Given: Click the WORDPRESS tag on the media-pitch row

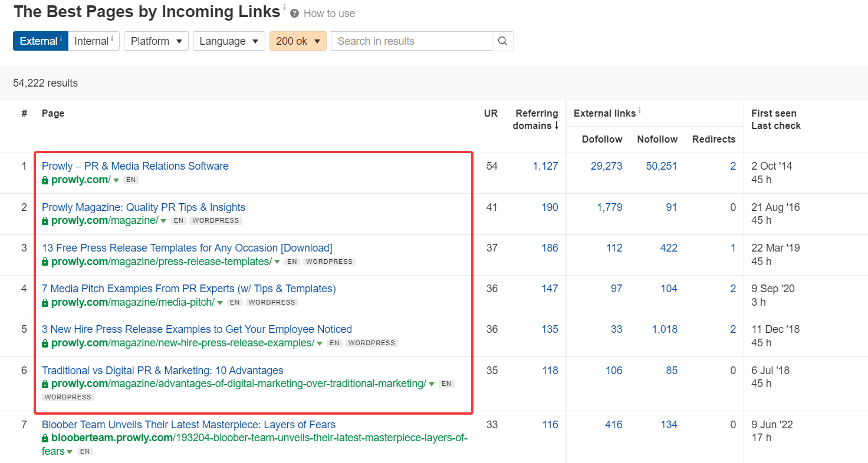Looking at the screenshot, I should coord(272,302).
